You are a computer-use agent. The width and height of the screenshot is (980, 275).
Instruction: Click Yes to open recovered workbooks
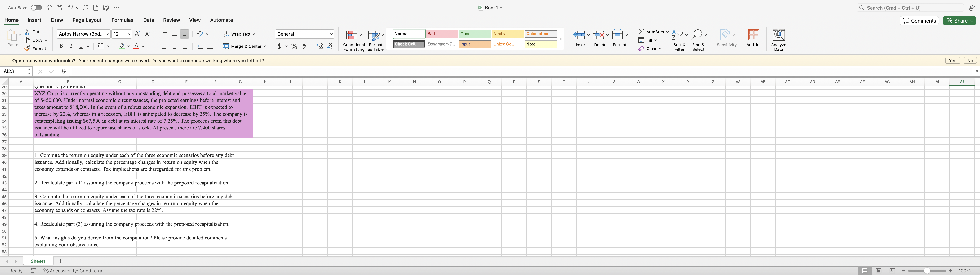coord(953,60)
